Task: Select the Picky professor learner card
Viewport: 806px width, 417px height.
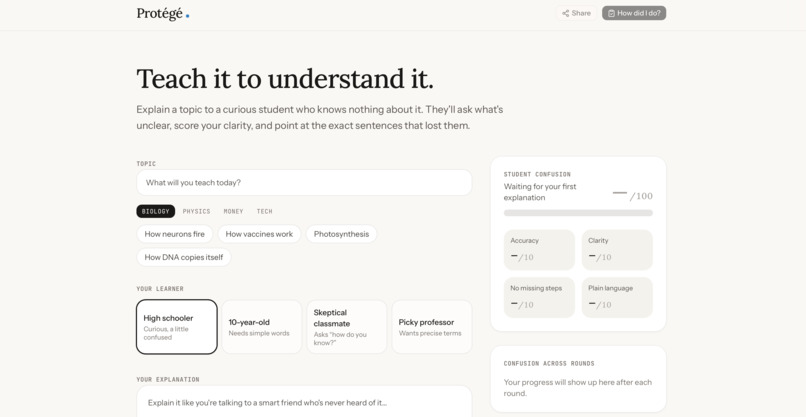Action: click(432, 327)
